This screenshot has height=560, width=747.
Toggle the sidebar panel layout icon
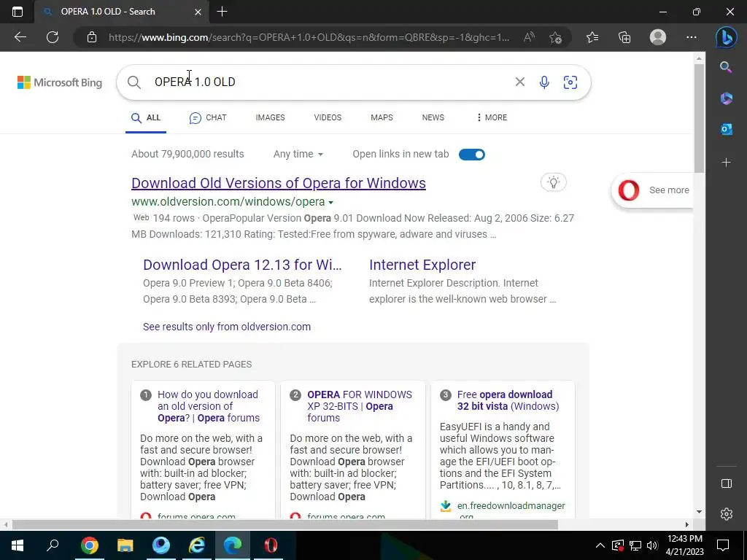coord(726,483)
